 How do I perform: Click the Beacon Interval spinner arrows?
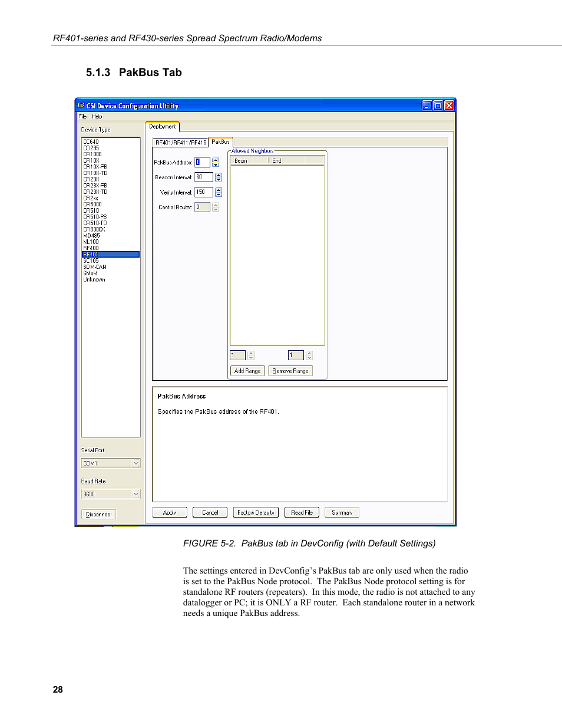(x=219, y=177)
